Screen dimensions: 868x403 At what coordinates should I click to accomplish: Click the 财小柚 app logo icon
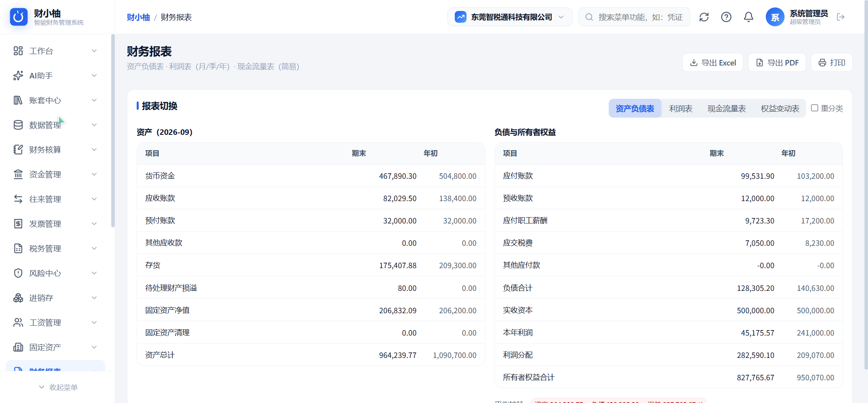tap(18, 17)
